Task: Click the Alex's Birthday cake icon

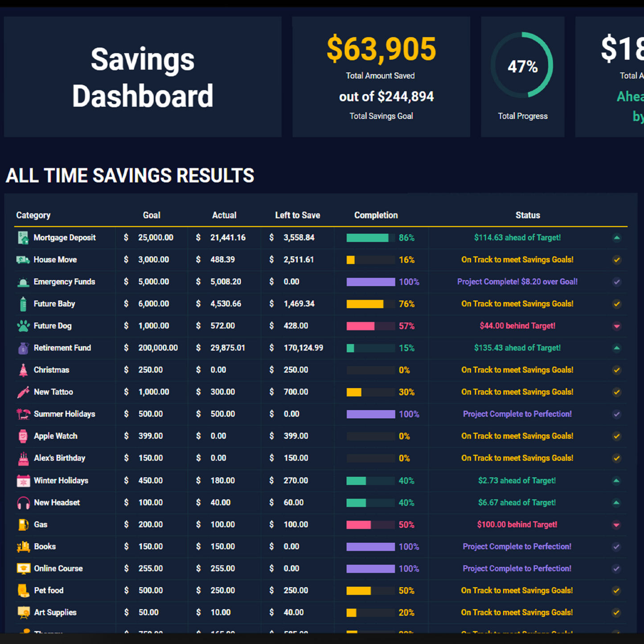Action: tap(23, 458)
